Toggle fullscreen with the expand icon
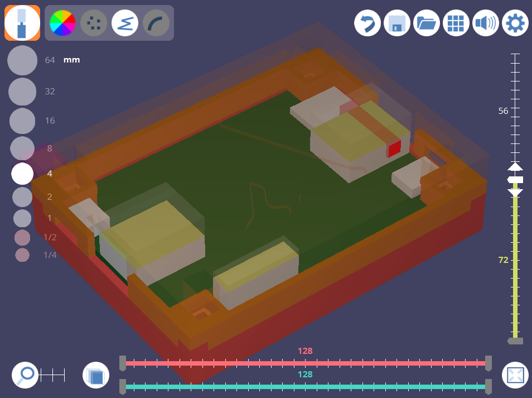This screenshot has width=532, height=398. pos(515,375)
